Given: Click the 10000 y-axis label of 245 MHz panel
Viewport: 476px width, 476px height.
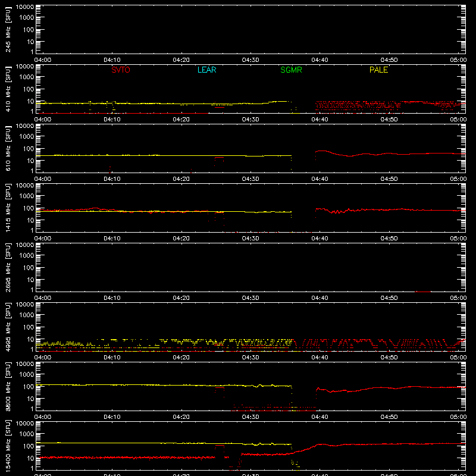Looking at the screenshot, I should 25,7.
